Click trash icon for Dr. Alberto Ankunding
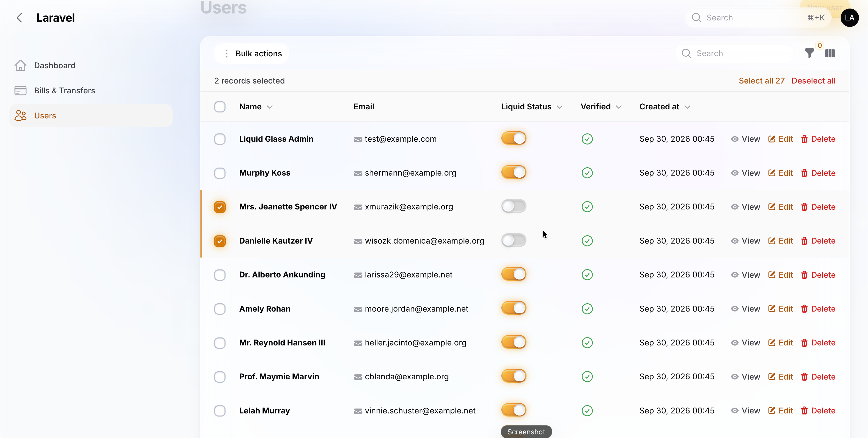The image size is (868, 438). click(x=804, y=275)
